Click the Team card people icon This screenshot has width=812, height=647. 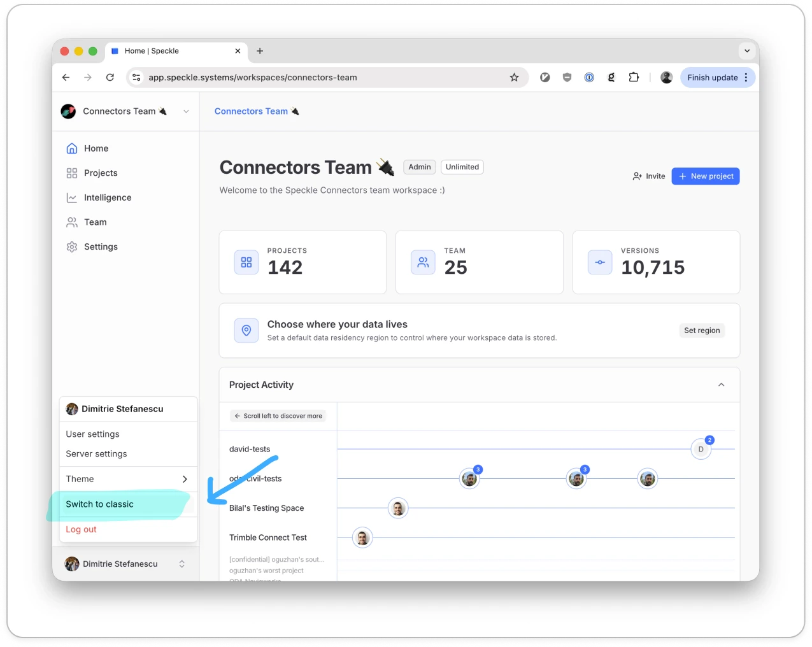[423, 262]
